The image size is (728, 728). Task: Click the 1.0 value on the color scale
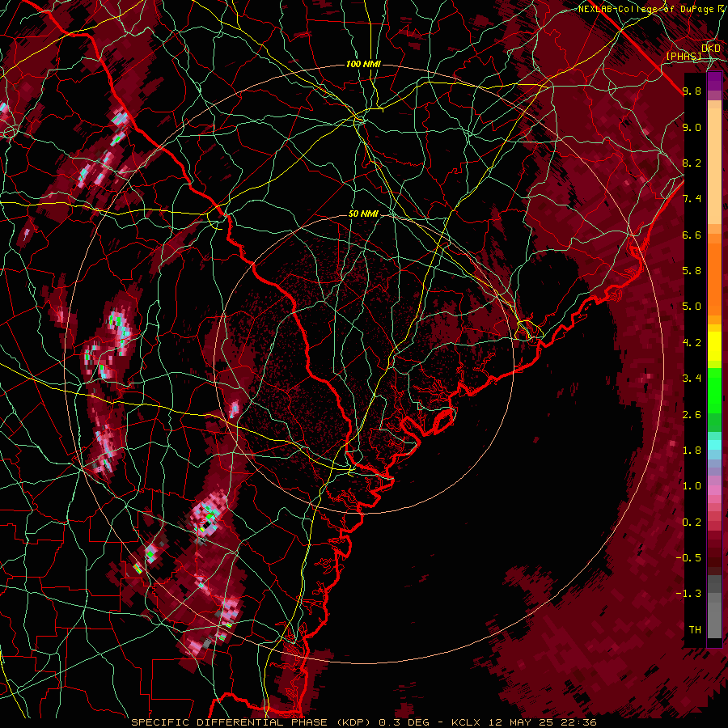692,485
